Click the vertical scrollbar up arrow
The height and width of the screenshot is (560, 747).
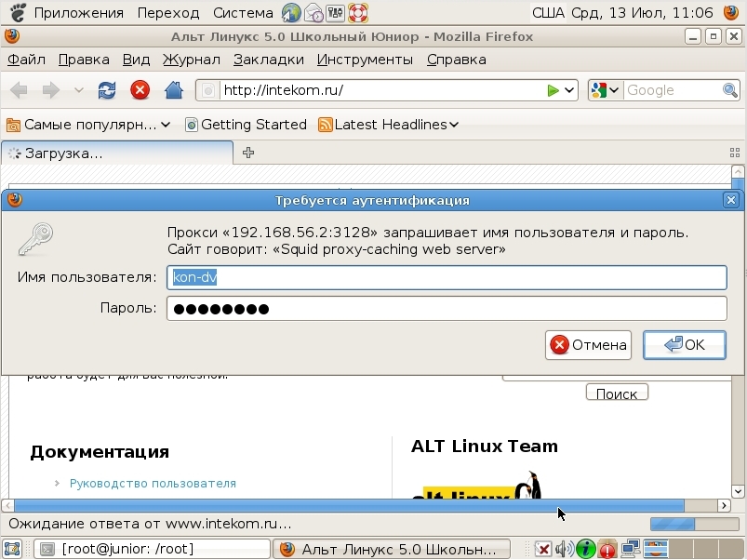(x=738, y=171)
